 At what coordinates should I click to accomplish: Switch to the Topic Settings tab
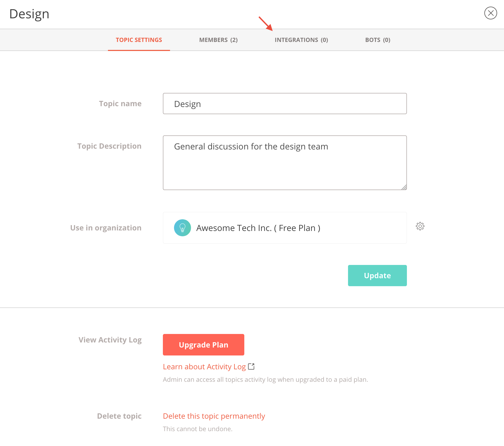point(139,40)
